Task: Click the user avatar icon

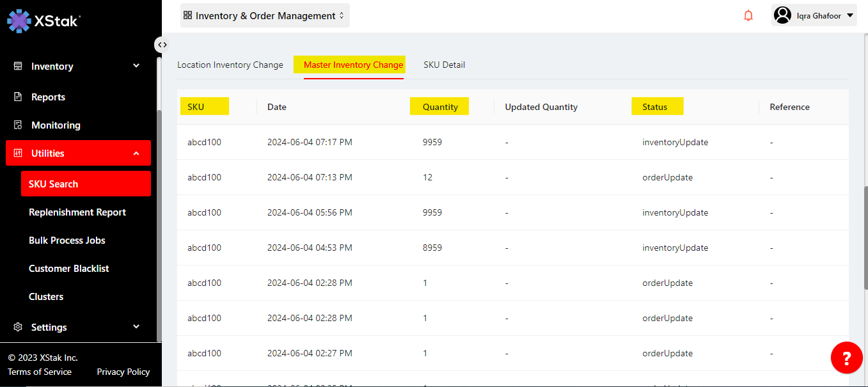Action: coord(782,15)
